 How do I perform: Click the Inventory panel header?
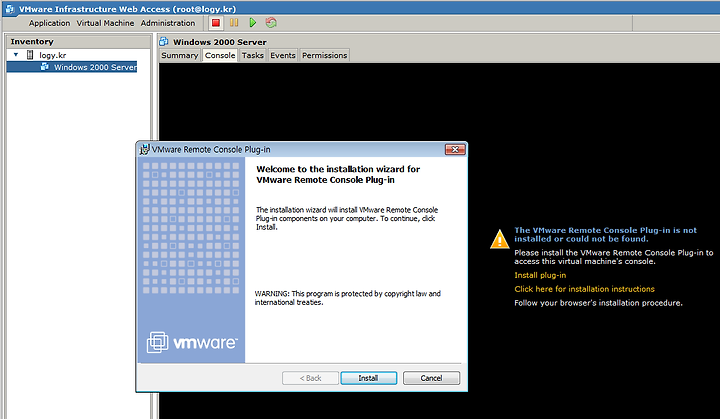coord(79,42)
